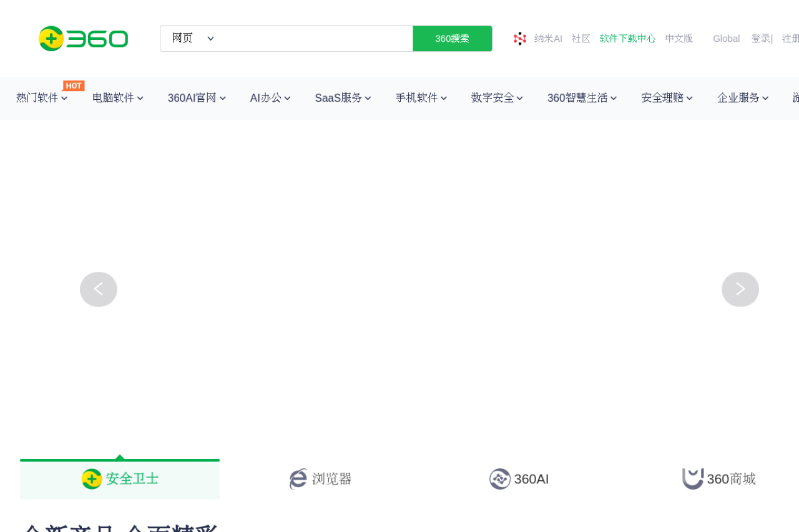Click the 360AI circular icon
This screenshot has height=532, width=799.
(500, 479)
